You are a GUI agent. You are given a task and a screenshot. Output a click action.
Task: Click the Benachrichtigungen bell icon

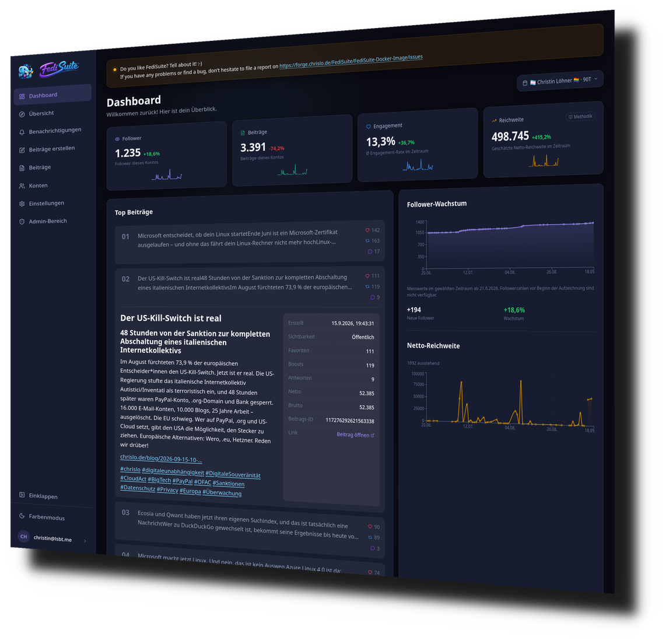coord(22,132)
